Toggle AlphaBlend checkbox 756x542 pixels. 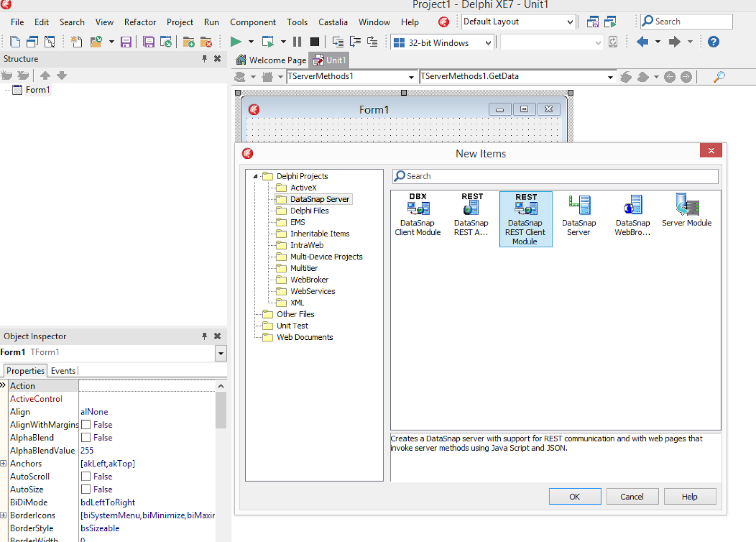86,438
